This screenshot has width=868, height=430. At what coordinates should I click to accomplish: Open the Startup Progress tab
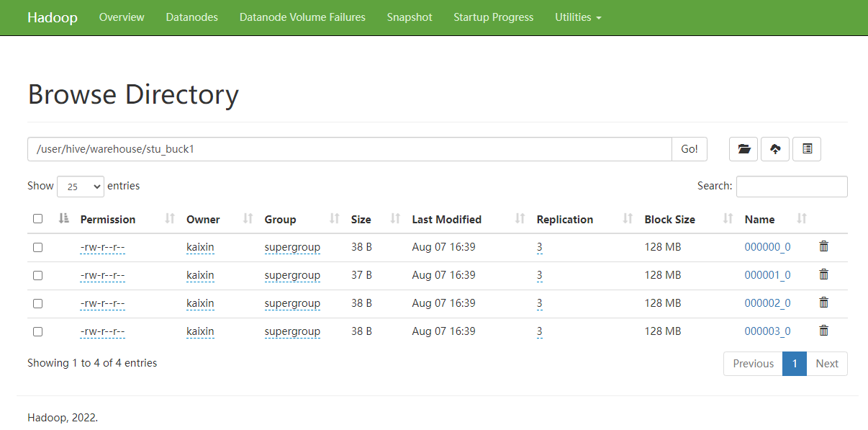pos(494,17)
